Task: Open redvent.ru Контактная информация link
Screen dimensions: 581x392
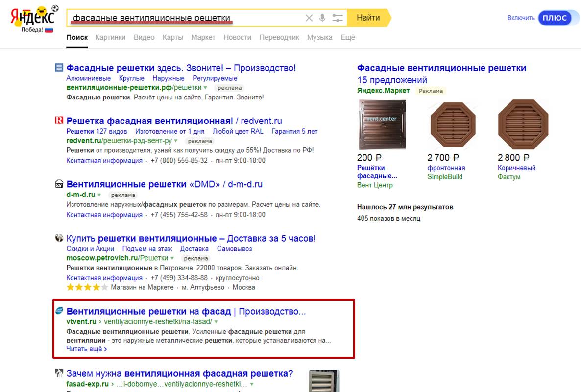Action: (x=104, y=161)
